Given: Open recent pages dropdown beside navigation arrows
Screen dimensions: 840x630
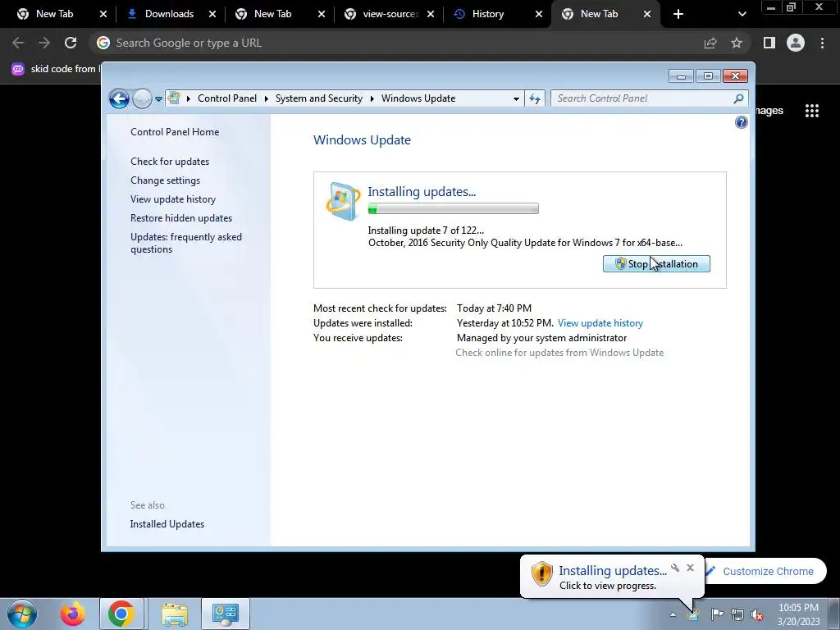Looking at the screenshot, I should (158, 99).
